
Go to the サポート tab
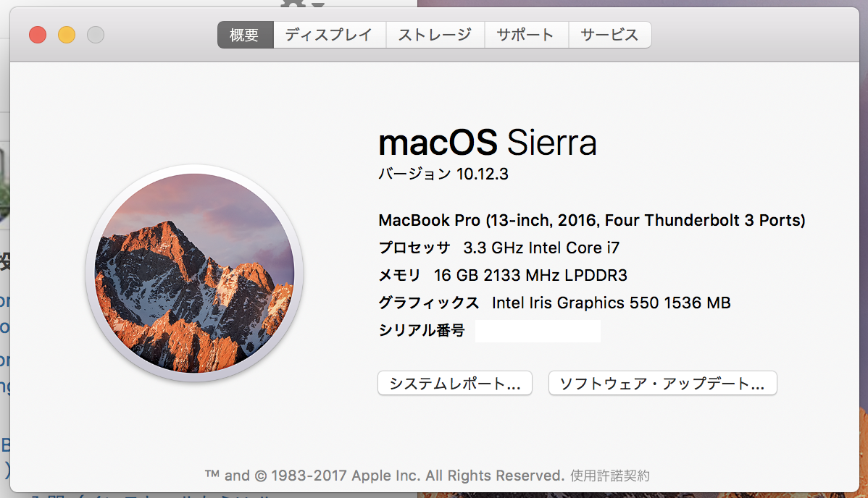coord(527,35)
